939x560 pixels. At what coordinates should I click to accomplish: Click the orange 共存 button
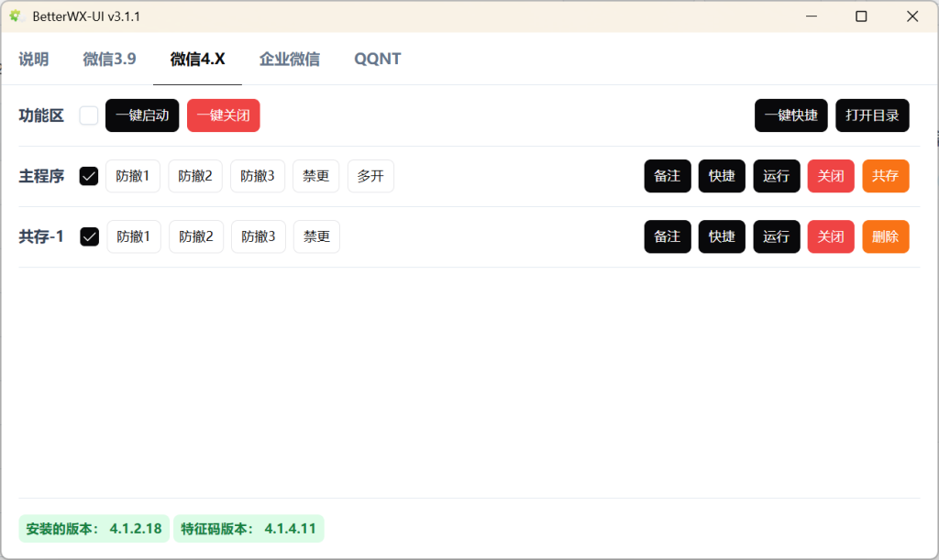[885, 175]
